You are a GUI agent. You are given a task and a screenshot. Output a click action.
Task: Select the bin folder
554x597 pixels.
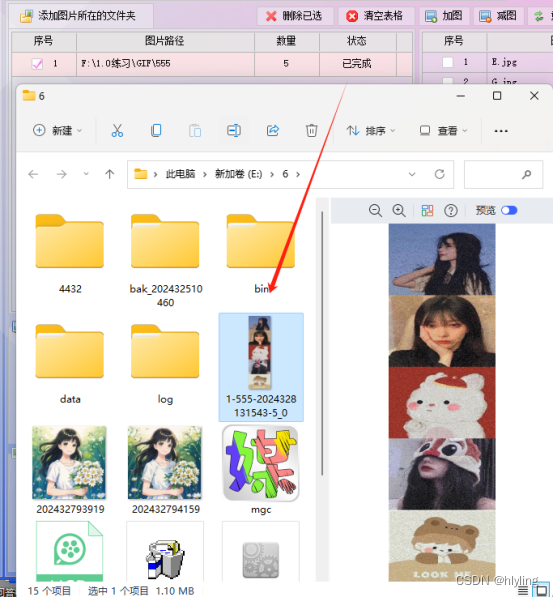tap(261, 254)
